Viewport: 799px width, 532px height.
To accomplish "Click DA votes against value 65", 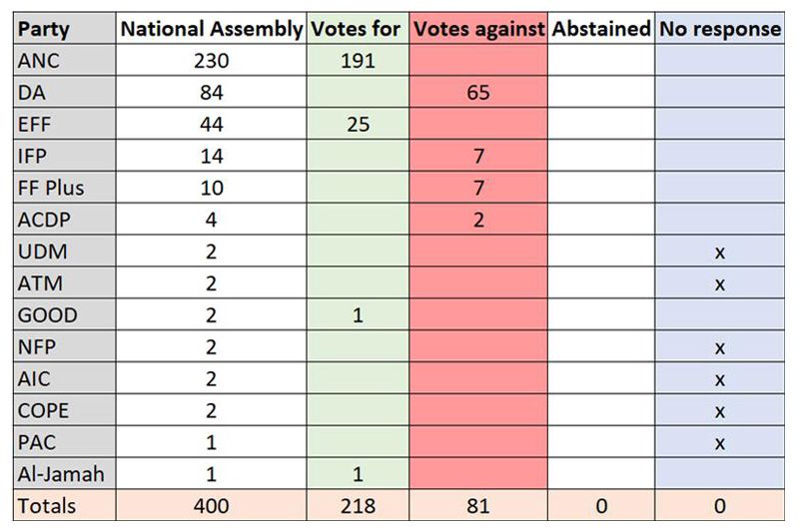I will tap(478, 93).
